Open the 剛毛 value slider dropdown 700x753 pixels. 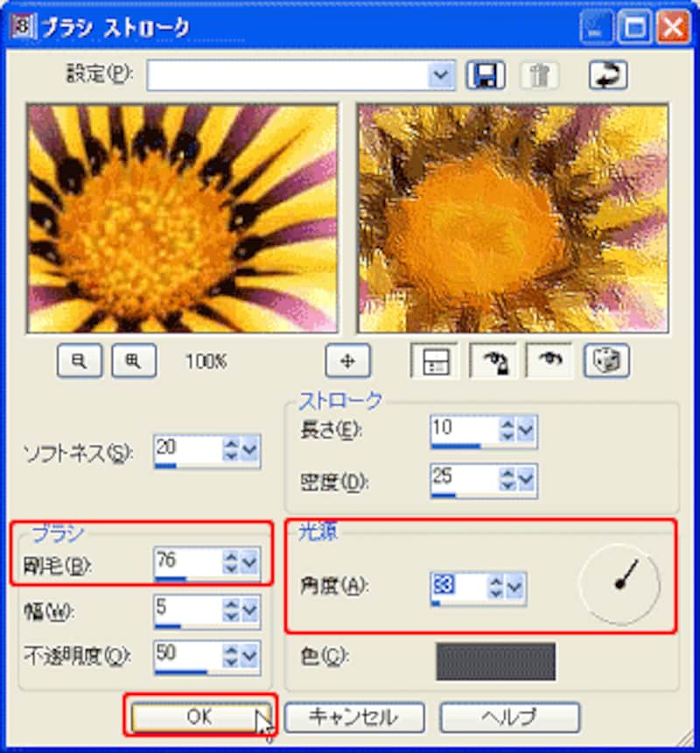tap(249, 562)
